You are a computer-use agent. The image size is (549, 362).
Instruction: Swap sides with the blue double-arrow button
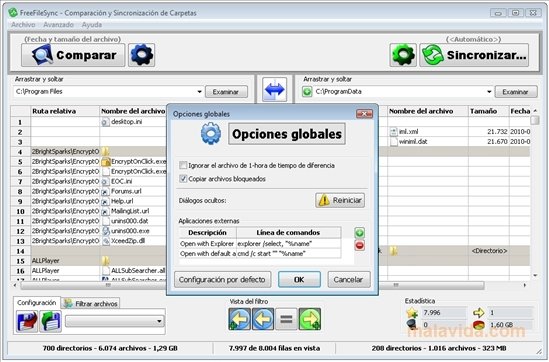275,90
